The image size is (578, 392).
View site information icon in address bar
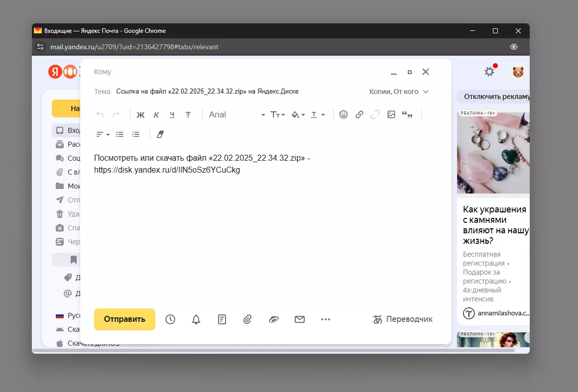coord(40,47)
